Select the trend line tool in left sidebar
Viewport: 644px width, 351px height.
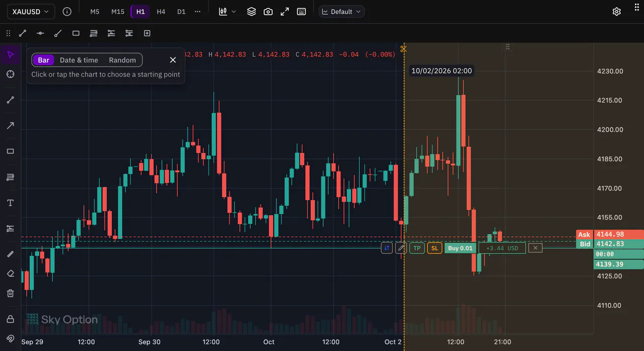click(10, 100)
